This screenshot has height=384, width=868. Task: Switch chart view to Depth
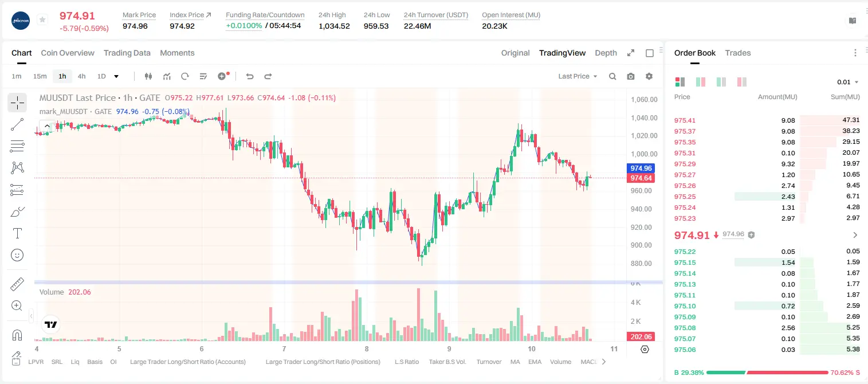pos(606,53)
